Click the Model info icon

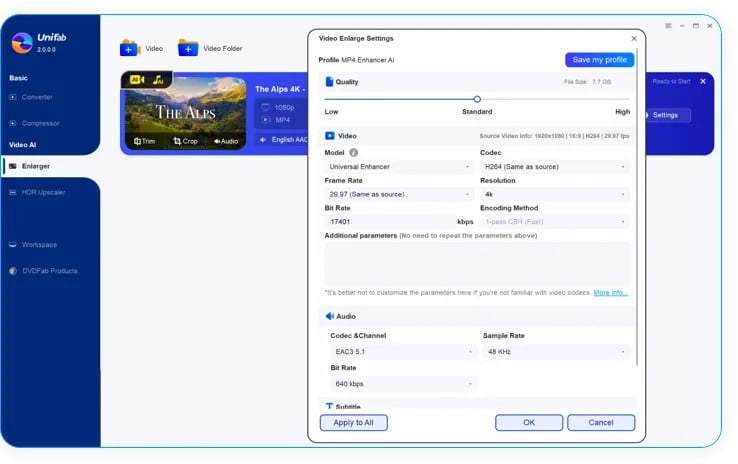[x=354, y=152]
